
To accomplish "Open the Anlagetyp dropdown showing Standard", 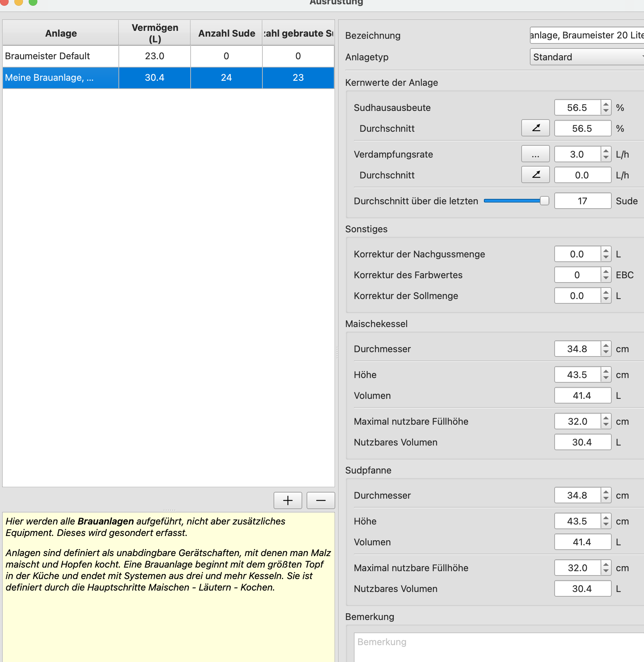I will click(587, 57).
